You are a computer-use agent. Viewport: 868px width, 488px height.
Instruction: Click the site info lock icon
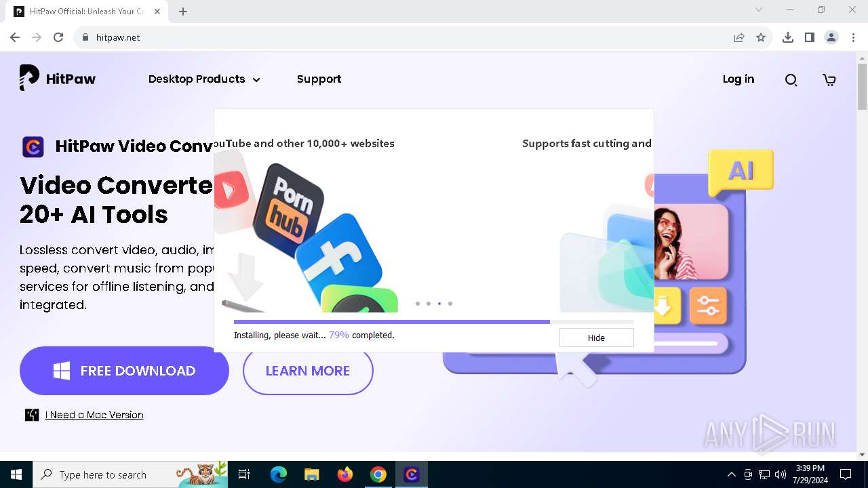[x=85, y=37]
